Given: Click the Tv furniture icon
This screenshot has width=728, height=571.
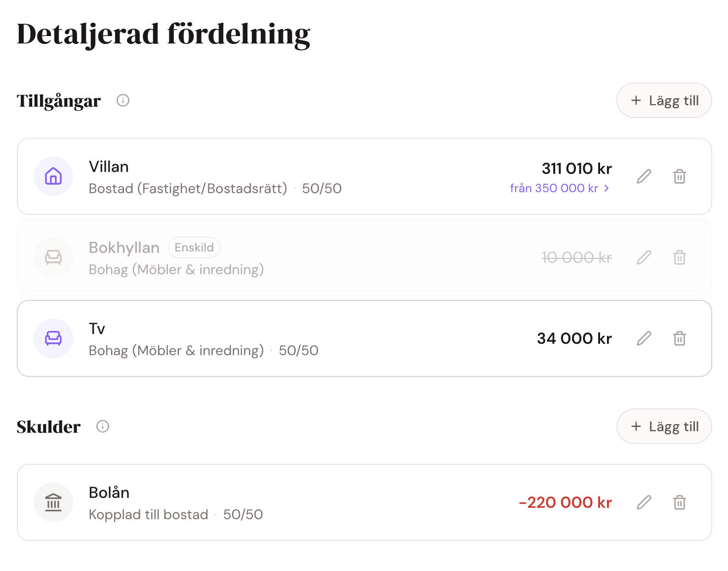Looking at the screenshot, I should coord(53,338).
